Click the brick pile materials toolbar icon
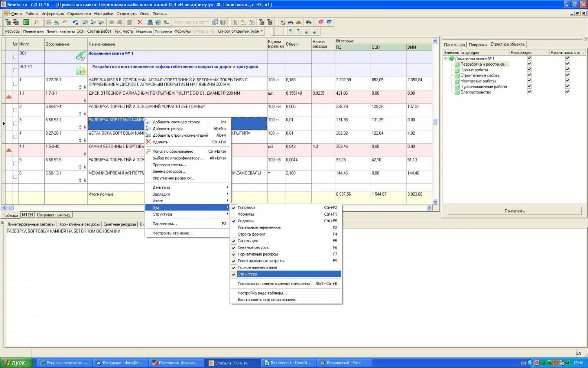Image resolution: width=588 pixels, height=368 pixels. tap(299, 22)
